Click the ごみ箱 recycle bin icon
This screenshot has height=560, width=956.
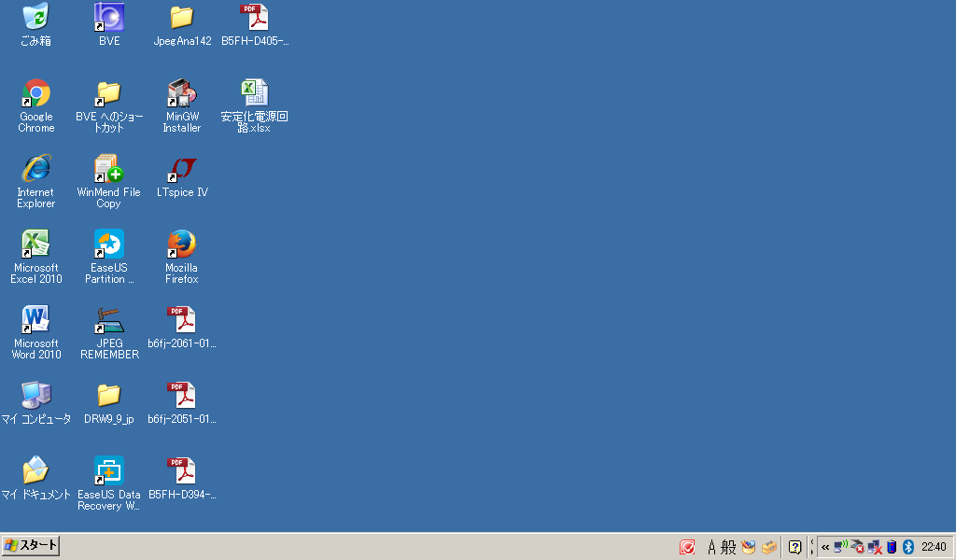tap(36, 18)
